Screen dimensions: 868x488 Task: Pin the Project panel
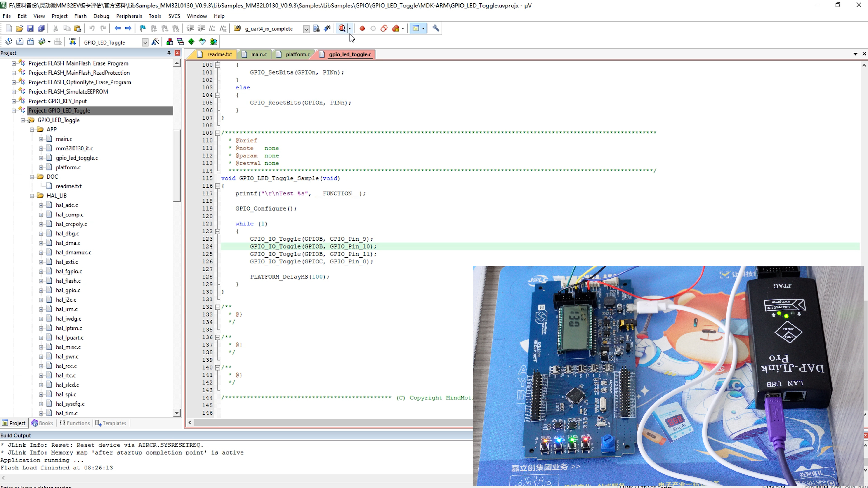169,53
